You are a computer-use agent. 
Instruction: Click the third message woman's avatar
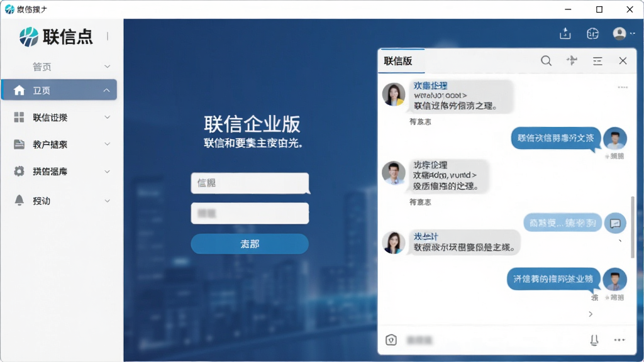tap(394, 242)
